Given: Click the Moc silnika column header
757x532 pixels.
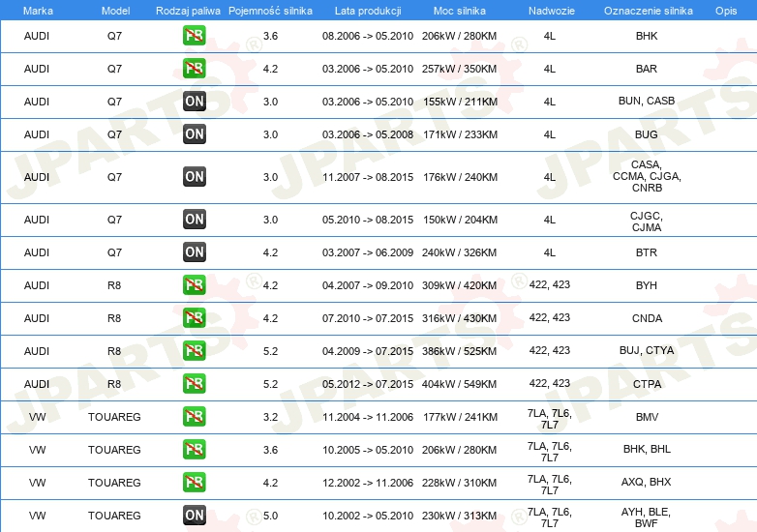Looking at the screenshot, I should click(x=460, y=11).
